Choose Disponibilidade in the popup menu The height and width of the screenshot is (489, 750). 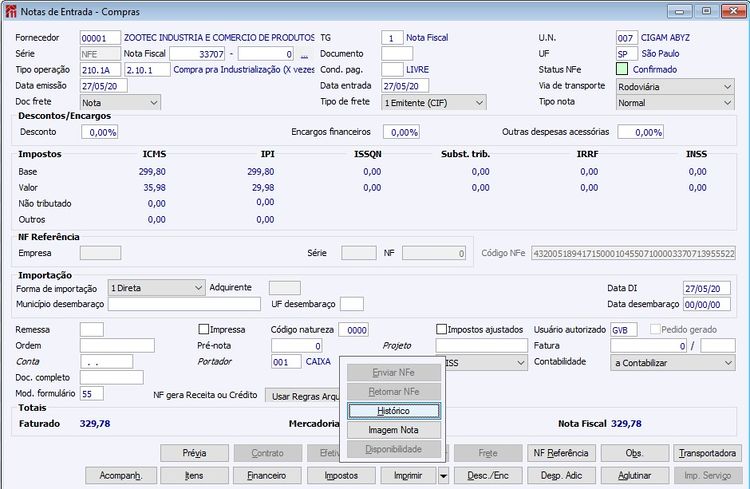pyautogui.click(x=394, y=449)
